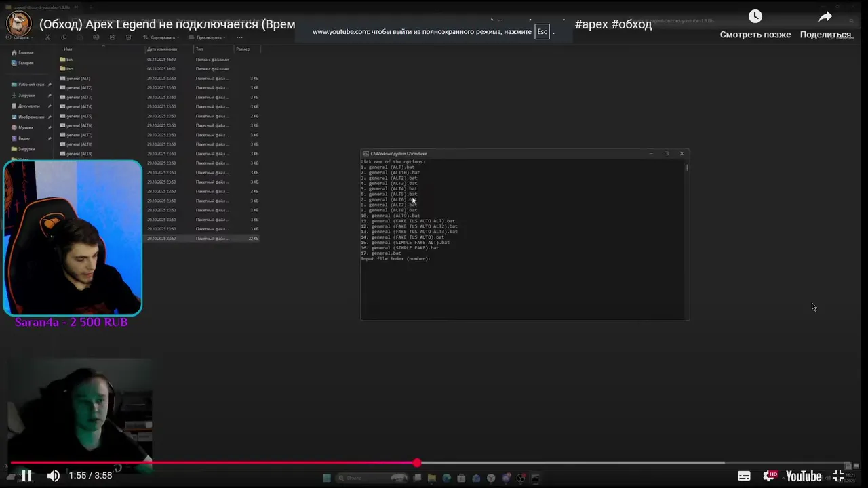The width and height of the screenshot is (868, 488).
Task: Click the #apex hashtag
Action: coord(591,24)
